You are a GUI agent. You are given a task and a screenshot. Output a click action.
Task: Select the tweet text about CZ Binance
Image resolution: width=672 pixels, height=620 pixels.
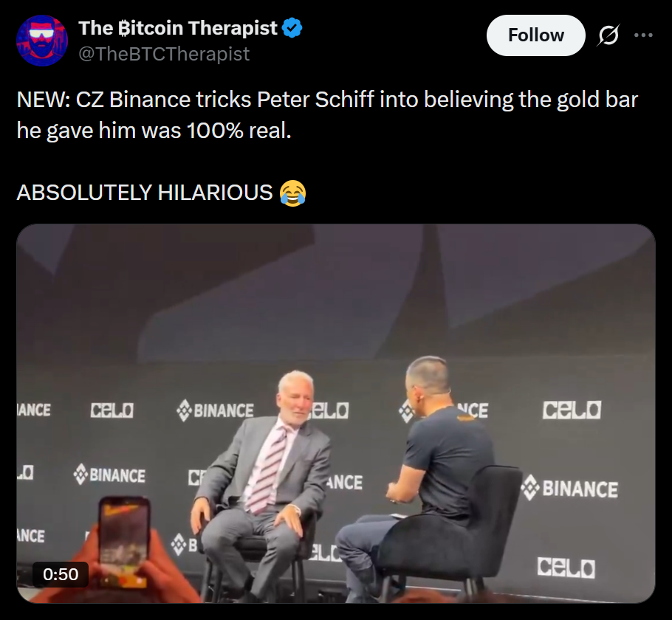pyautogui.click(x=327, y=115)
